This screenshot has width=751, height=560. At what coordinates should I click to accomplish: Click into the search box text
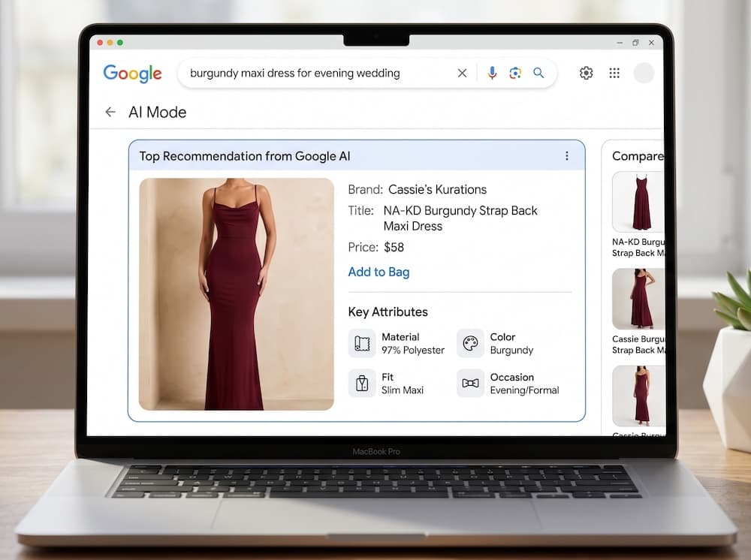(x=295, y=74)
